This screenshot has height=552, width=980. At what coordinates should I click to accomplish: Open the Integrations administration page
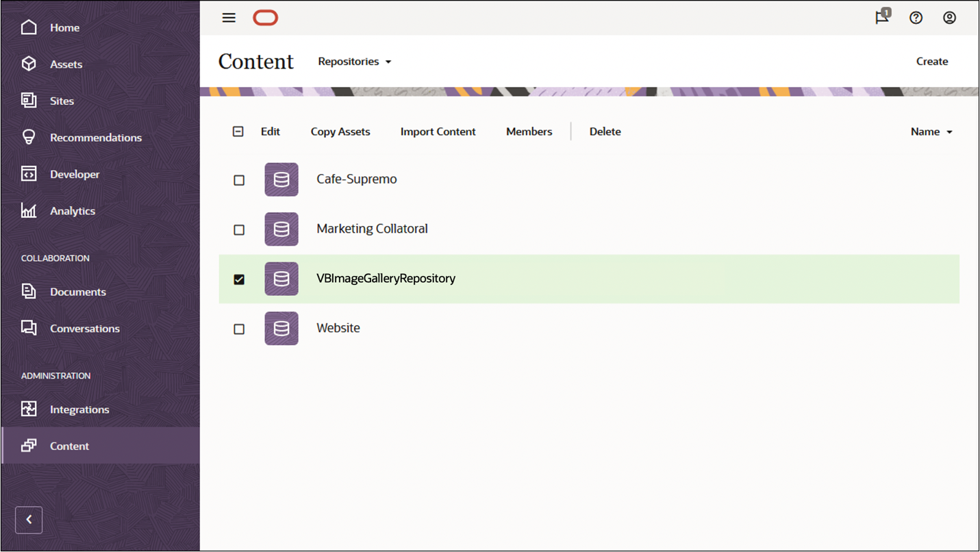tap(79, 409)
